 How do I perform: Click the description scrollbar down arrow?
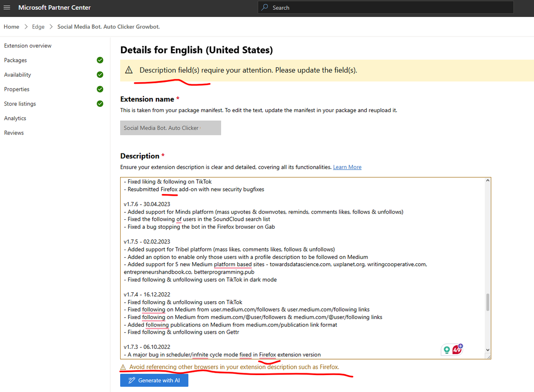click(x=488, y=351)
